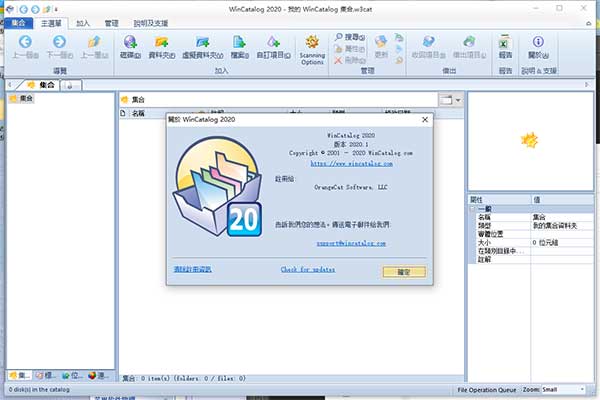This screenshot has width=600, height=400.
Task: Click the Up one level folder icon
Action: coord(94,41)
